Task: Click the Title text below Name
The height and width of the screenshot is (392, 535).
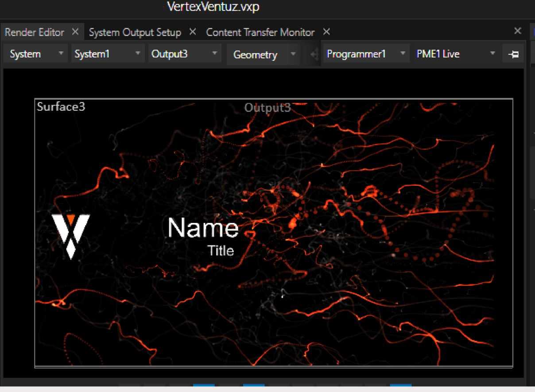Action: click(x=221, y=251)
